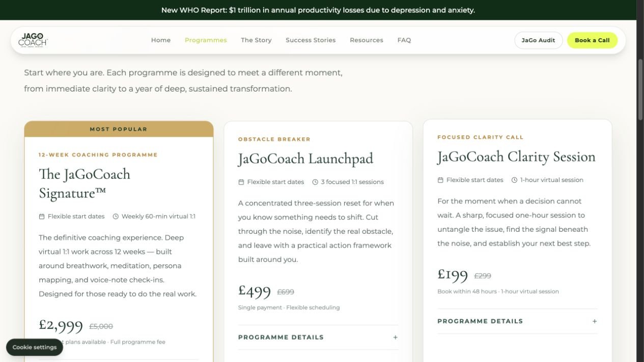
Task: Click FOCUSED CLARITY CALL label
Action: click(481, 137)
